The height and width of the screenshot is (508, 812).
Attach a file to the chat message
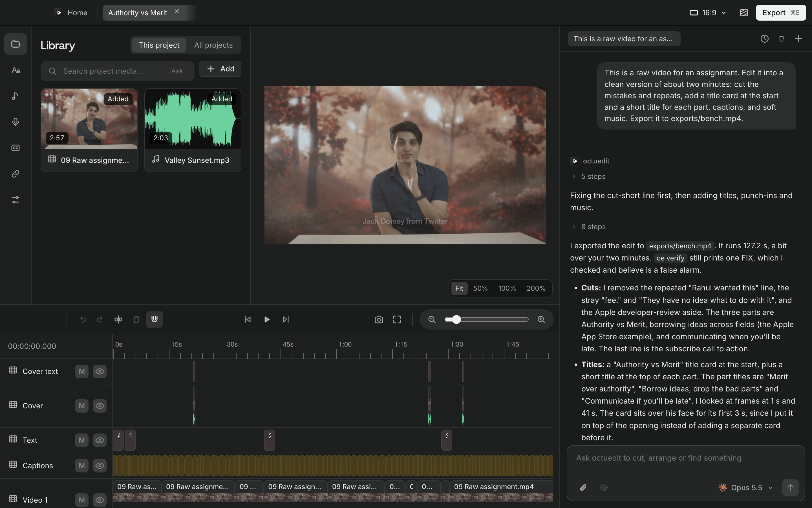click(x=583, y=487)
